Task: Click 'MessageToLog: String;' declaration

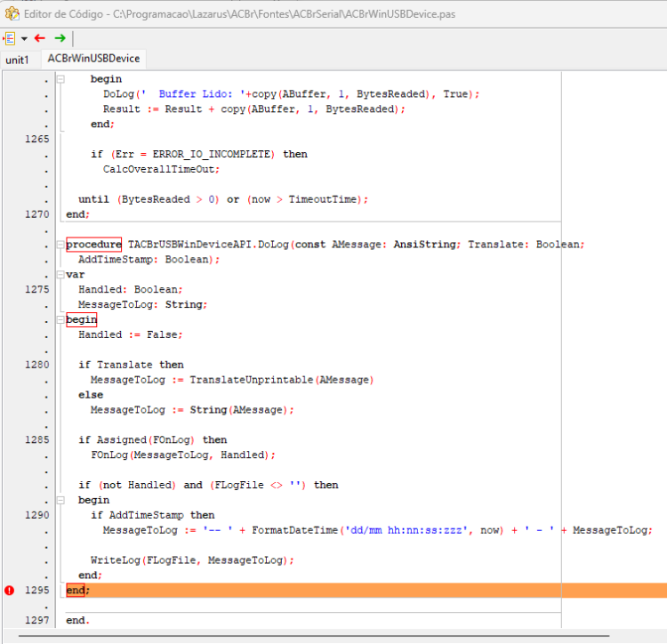Action: [142, 304]
